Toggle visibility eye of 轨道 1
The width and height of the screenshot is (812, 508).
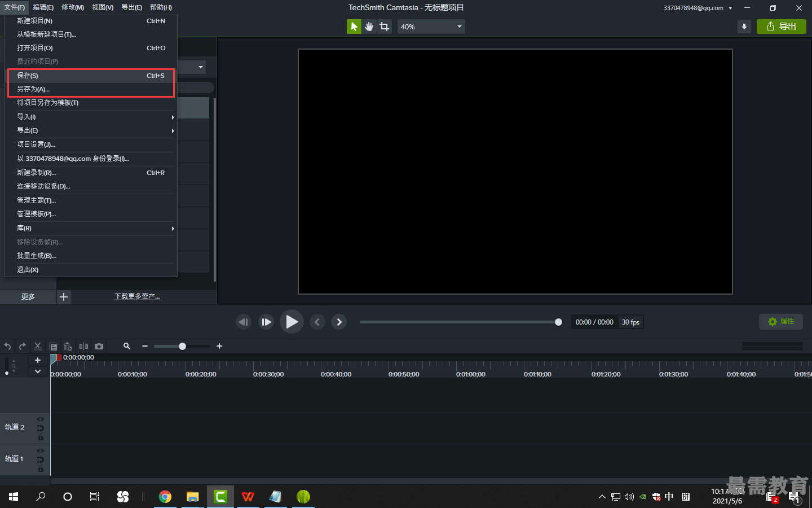coord(41,450)
